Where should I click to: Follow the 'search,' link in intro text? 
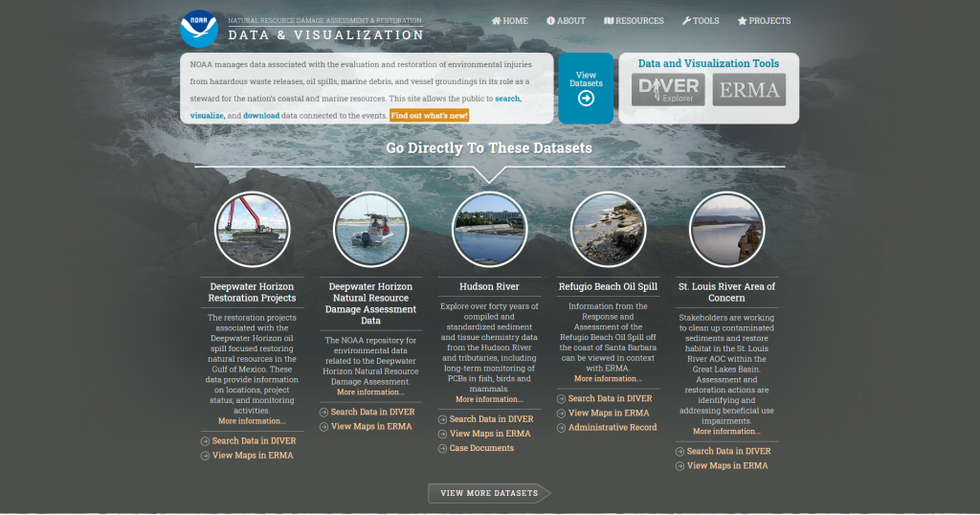point(508,99)
